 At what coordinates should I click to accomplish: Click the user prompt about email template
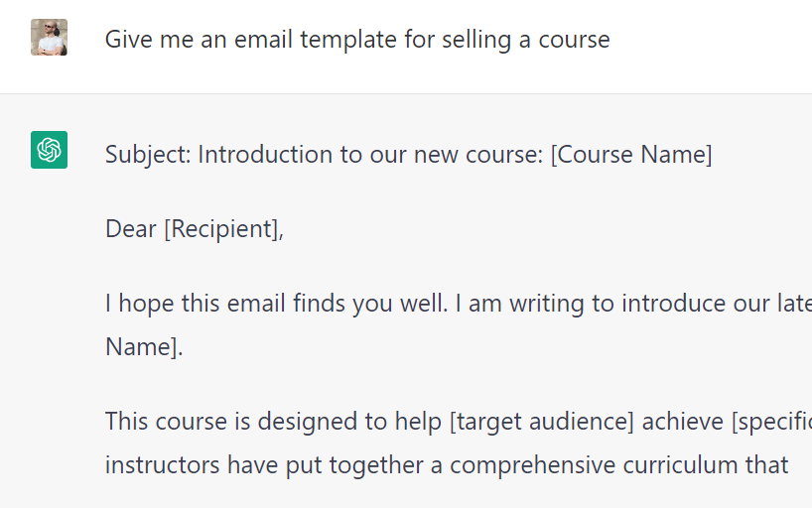(356, 40)
